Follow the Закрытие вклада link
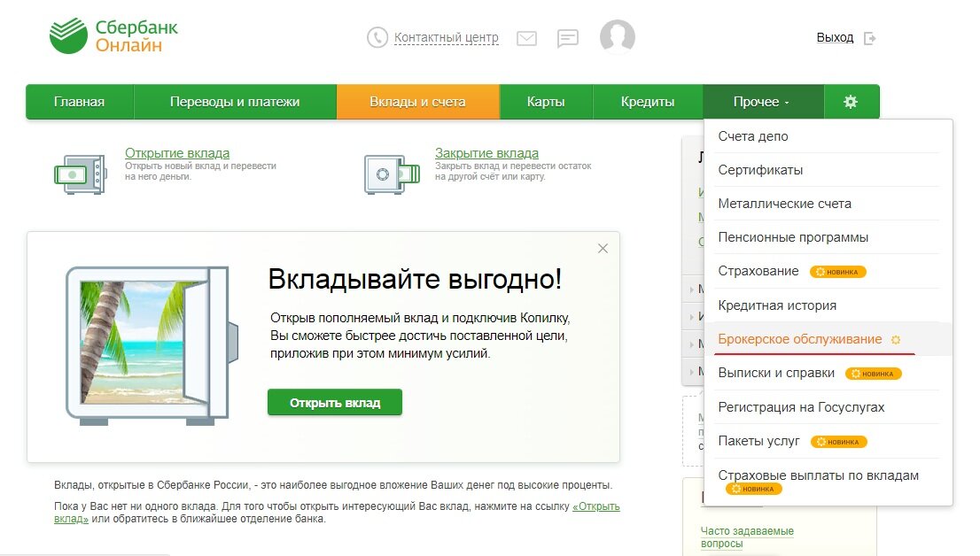The image size is (980, 556). 486,153
